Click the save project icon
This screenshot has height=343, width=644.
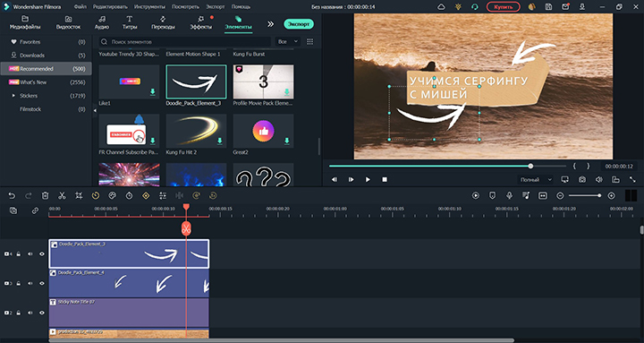point(548,7)
